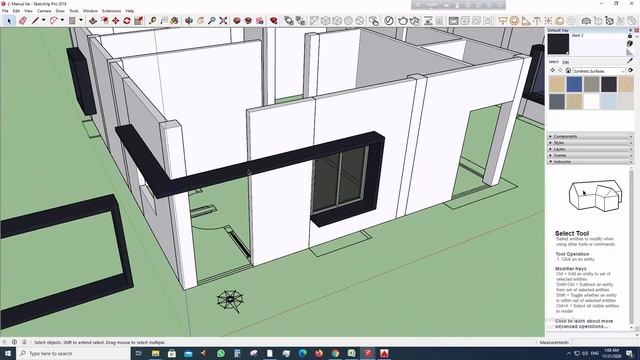Select the Pan hand tool

pos(200,20)
